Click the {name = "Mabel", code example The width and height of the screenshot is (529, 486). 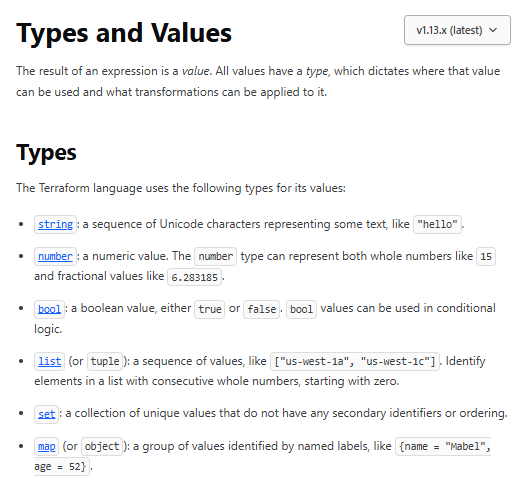(443, 447)
